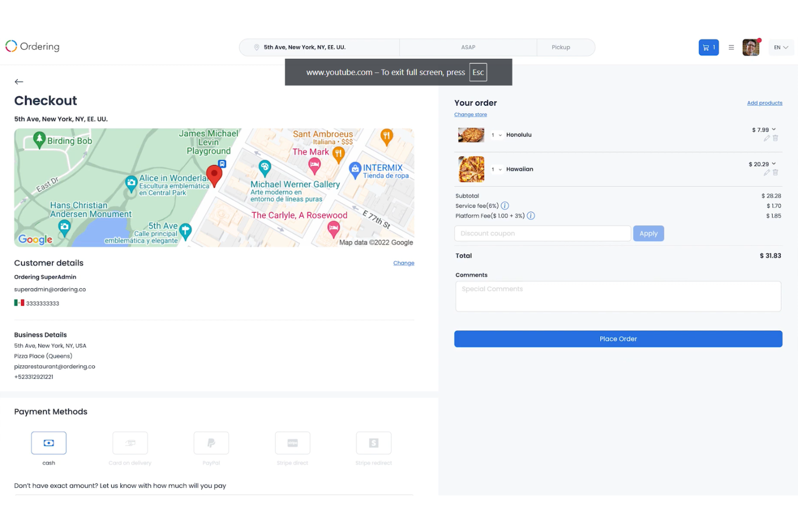798x532 pixels.
Task: Select the cash payment method
Action: [49, 443]
